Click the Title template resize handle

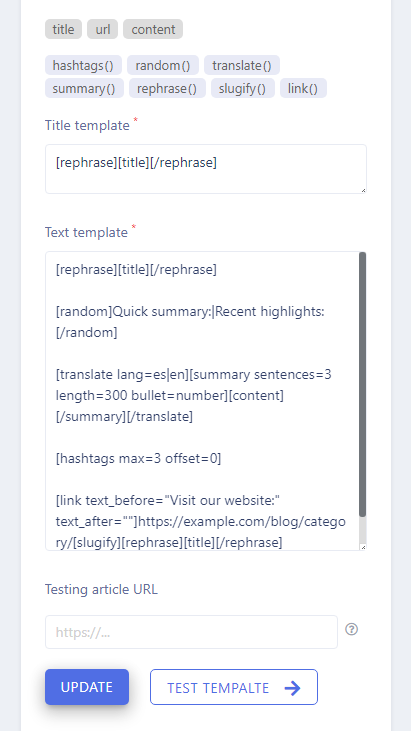pos(363,190)
